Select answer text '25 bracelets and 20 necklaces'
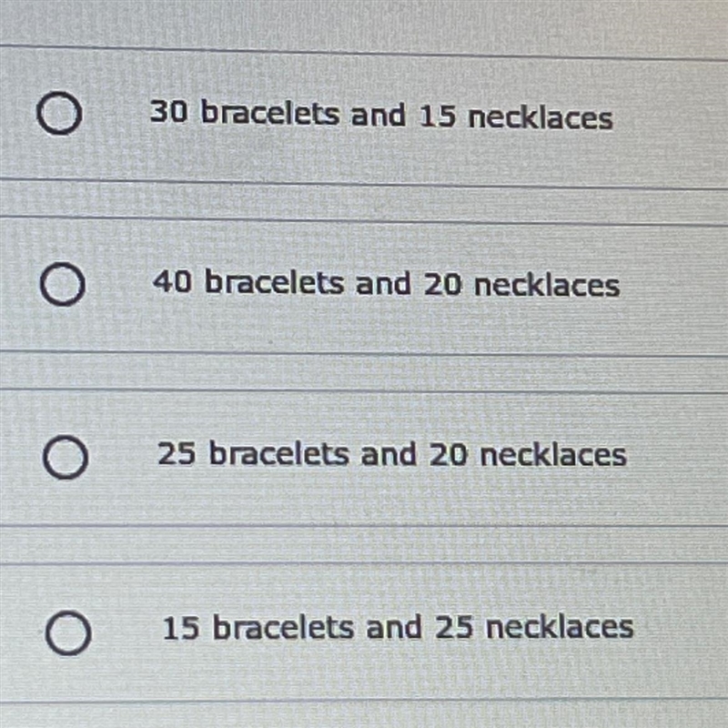The image size is (728, 728). pos(392,453)
